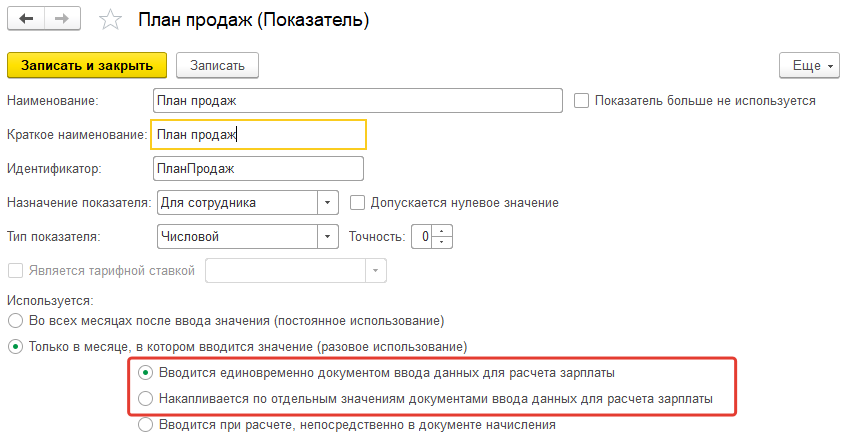Image resolution: width=843 pixels, height=443 pixels.
Task: Click the 'Наименование' text field
Action: 357,101
